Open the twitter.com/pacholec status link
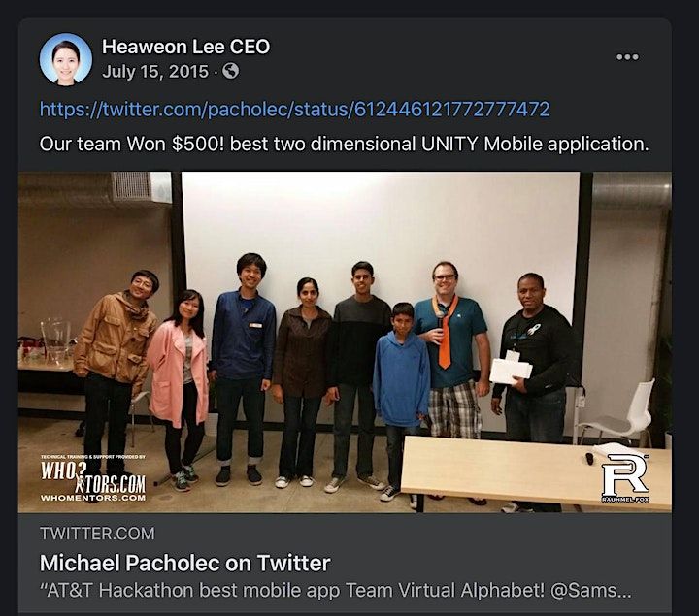The image size is (699, 616). (295, 109)
